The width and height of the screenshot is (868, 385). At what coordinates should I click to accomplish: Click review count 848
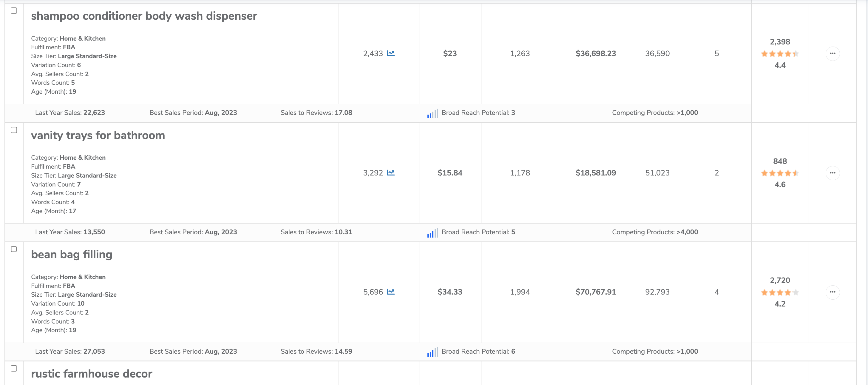click(780, 161)
